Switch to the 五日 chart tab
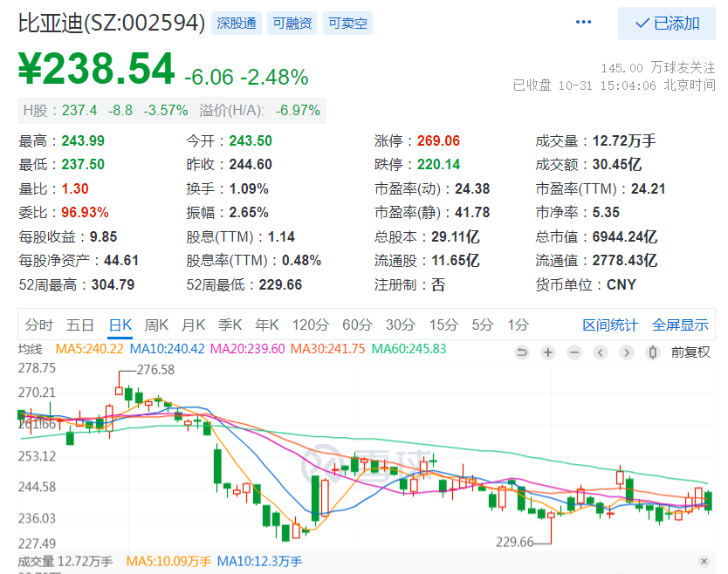The image size is (728, 574). click(x=79, y=325)
